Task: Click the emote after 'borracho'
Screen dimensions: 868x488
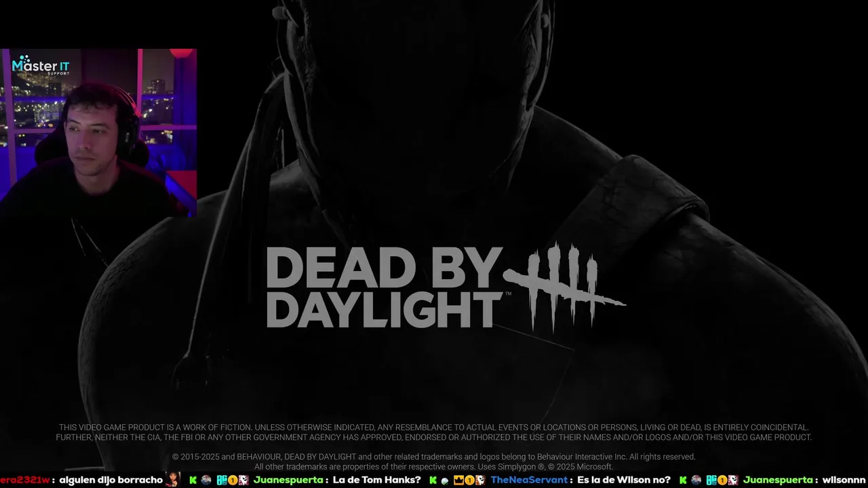Action: coord(172,480)
